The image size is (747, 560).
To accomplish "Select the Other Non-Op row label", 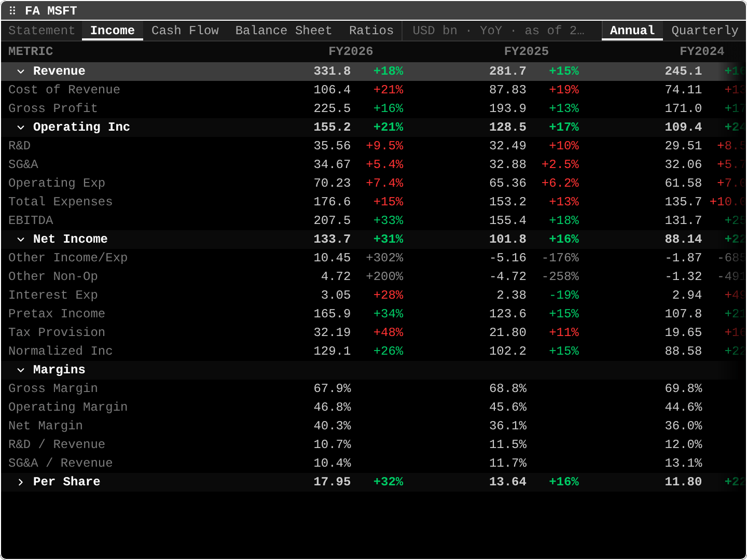I will (53, 276).
